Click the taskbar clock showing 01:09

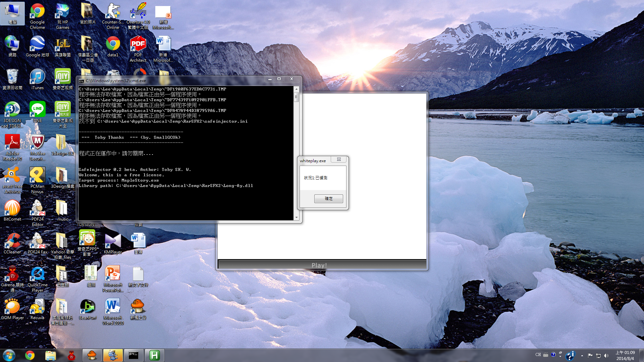pos(625,355)
